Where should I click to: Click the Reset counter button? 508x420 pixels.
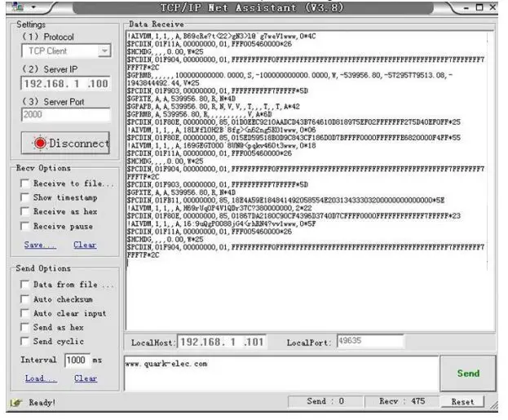coord(462,402)
